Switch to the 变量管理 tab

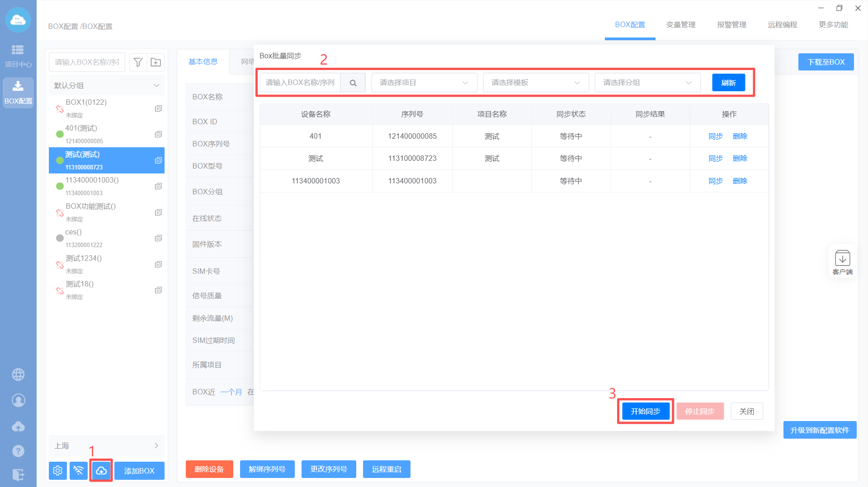click(680, 25)
